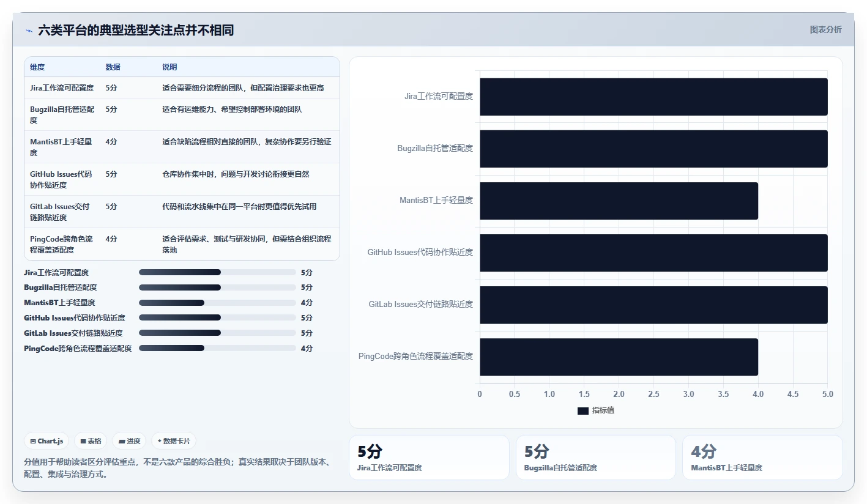Click the PingCode跨角色流程覆盖适配度 progress bar
The width and height of the screenshot is (867, 504).
pyautogui.click(x=217, y=349)
